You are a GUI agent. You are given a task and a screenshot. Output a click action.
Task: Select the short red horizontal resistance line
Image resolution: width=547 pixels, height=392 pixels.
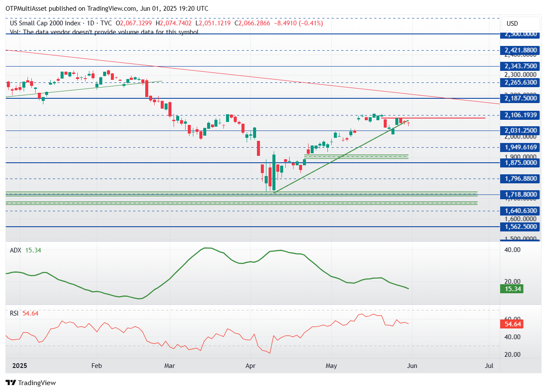point(434,118)
